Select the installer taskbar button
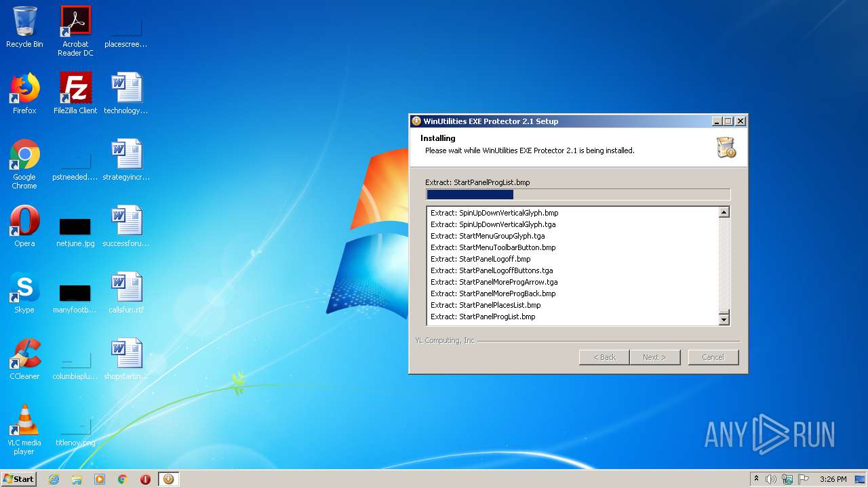This screenshot has height=488, width=868. click(x=168, y=479)
